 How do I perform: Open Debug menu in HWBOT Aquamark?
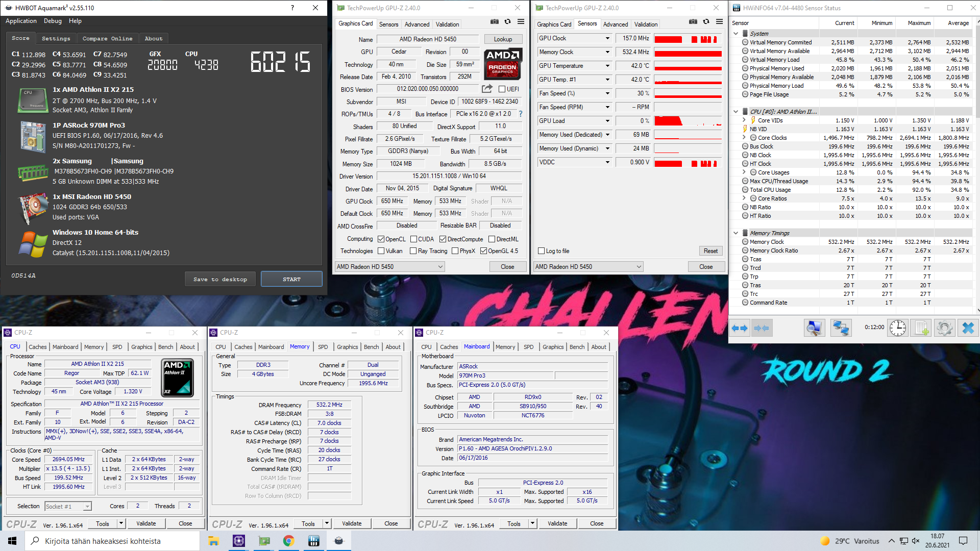53,21
